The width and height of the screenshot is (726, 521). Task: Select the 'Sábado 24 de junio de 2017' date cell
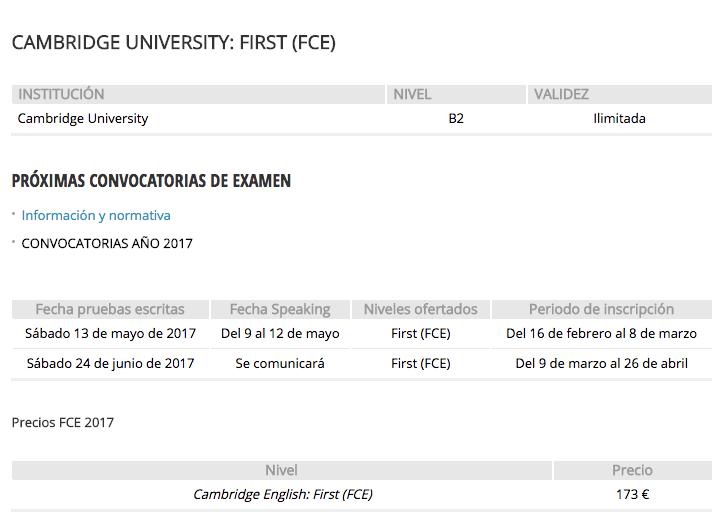pos(111,363)
